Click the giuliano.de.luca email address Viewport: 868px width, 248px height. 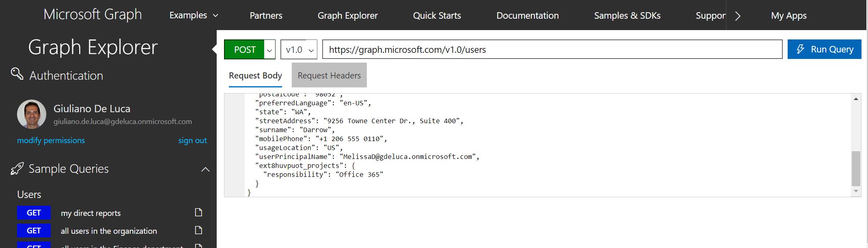123,122
